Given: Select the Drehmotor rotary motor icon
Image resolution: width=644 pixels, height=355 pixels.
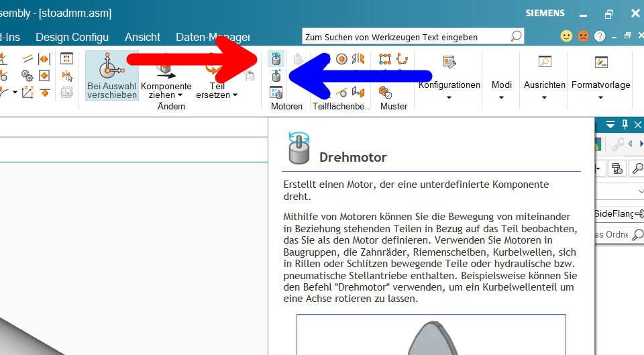Looking at the screenshot, I should pyautogui.click(x=276, y=59).
